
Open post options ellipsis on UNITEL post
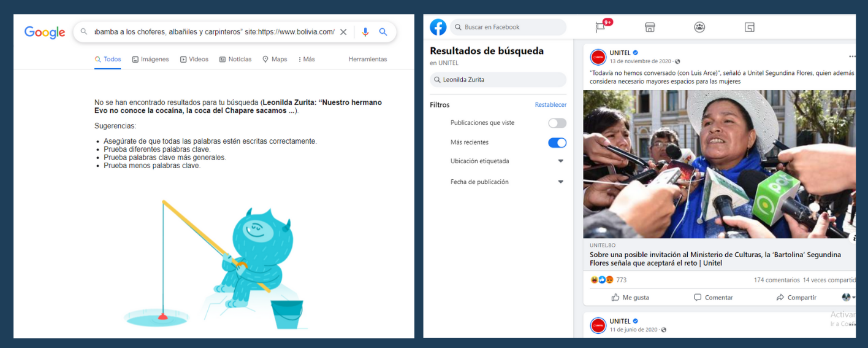851,55
